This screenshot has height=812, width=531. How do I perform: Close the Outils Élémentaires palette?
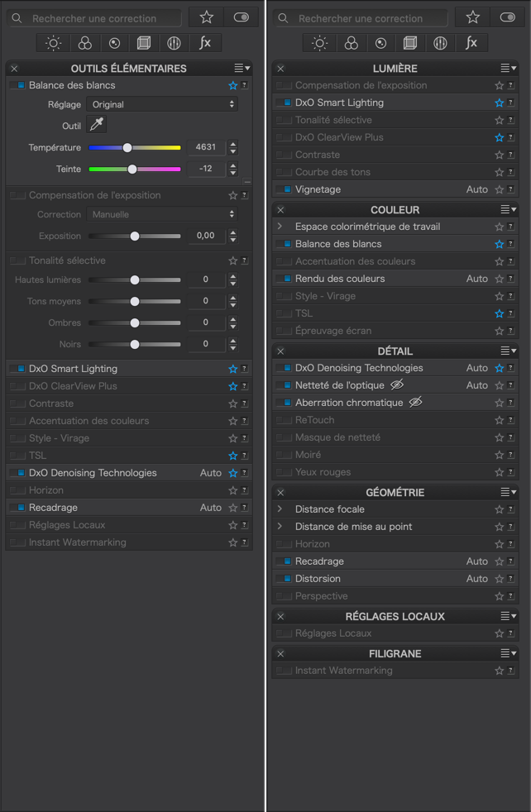15,69
